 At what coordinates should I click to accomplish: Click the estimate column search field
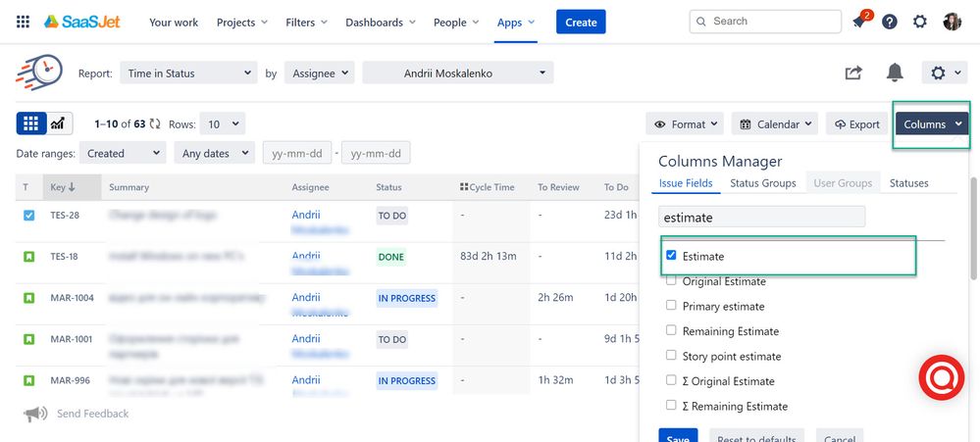pos(762,218)
